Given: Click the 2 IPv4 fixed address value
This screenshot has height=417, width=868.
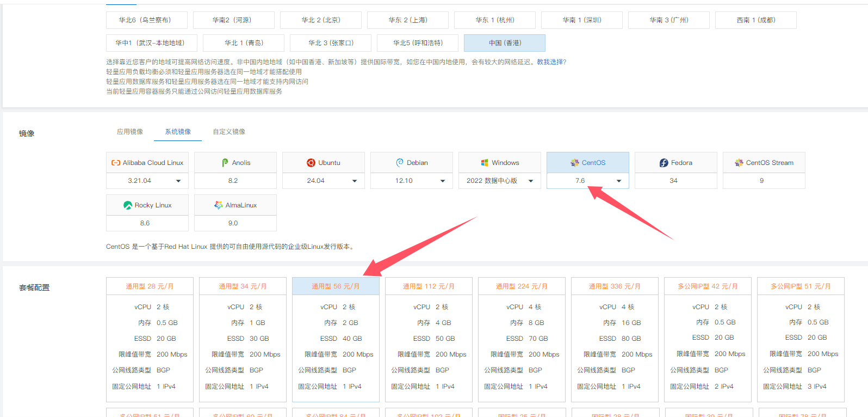Looking at the screenshot, I should click(x=724, y=387).
